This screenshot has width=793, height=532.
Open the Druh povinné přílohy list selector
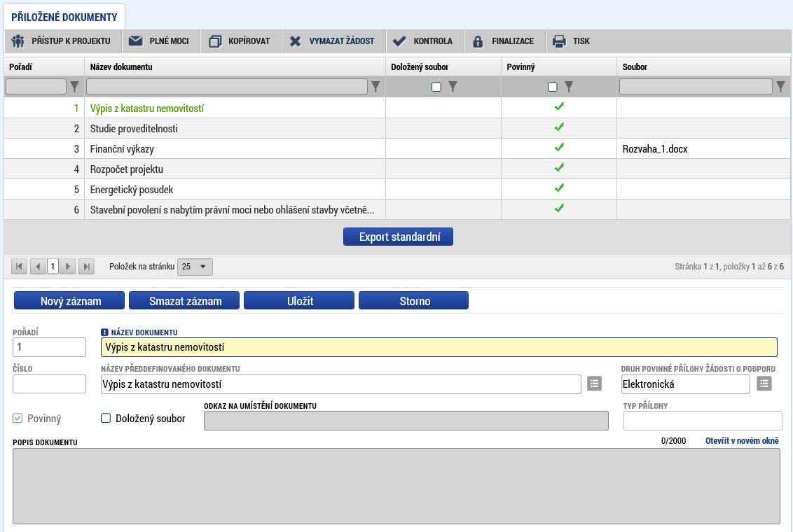point(764,384)
